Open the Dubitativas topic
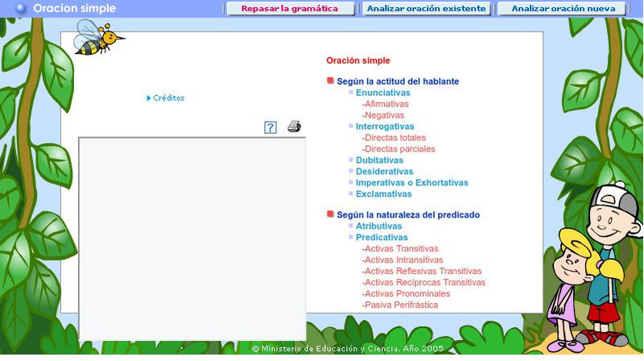The height and width of the screenshot is (361, 644). [379, 160]
